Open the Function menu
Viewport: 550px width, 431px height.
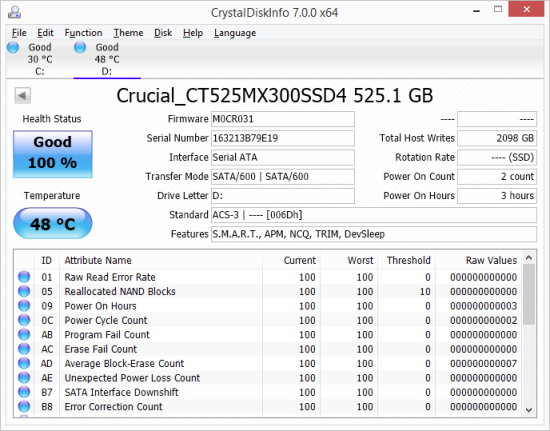[83, 33]
